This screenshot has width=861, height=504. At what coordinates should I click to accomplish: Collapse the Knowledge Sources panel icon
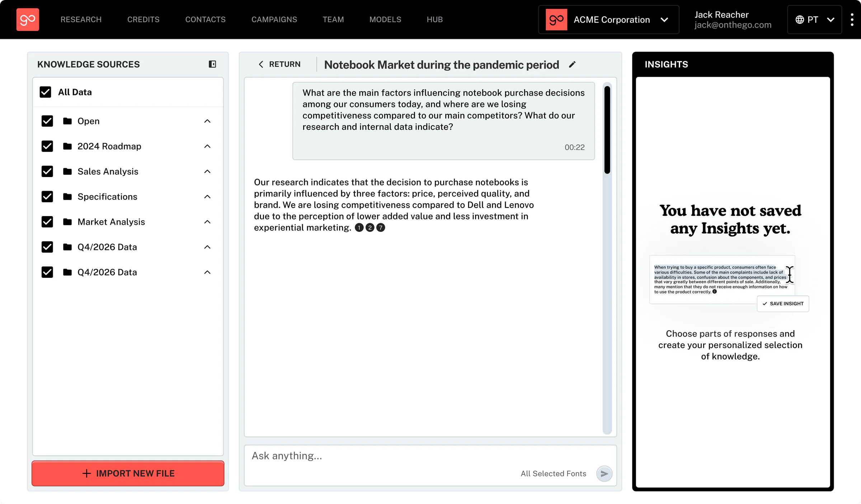coord(212,64)
